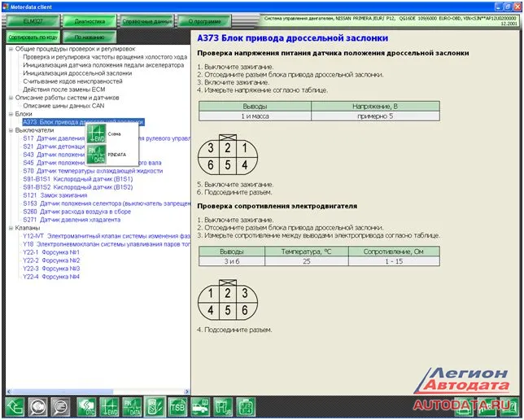Image resolution: width=524 pixels, height=420 pixels.
Task: Click the По названию sort button
Action: [90, 37]
